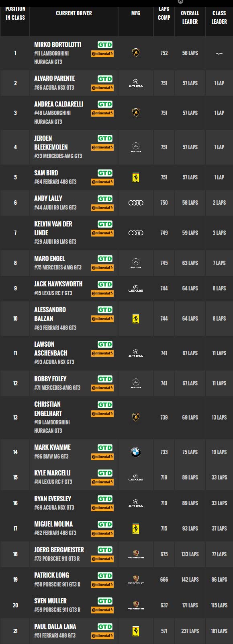Viewport: 233px width, 644px height.
Task: Click the Mercedes-AMG logo in Jeroen Bleekemolen's row
Action: [136, 147]
